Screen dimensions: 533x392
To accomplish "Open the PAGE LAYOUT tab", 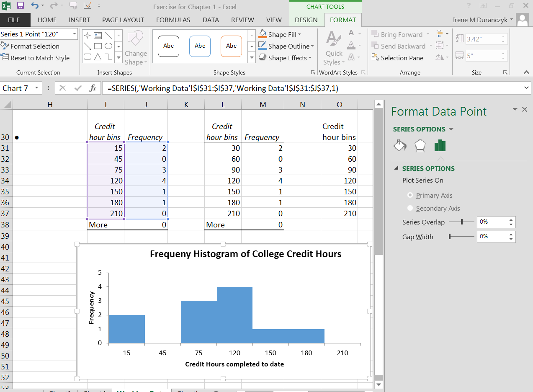I will pos(123,20).
